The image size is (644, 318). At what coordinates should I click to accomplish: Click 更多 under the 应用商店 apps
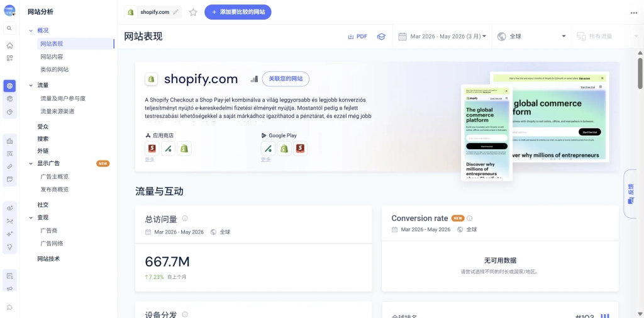pos(150,159)
